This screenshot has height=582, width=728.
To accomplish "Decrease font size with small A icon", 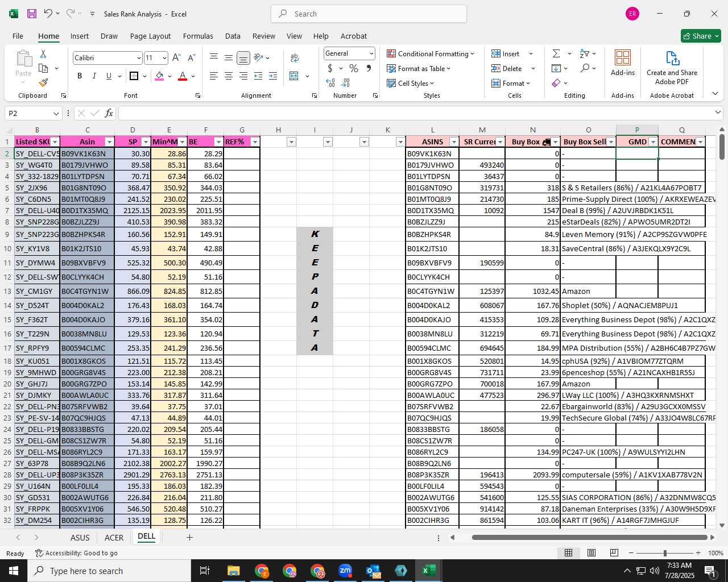I will pos(191,58).
